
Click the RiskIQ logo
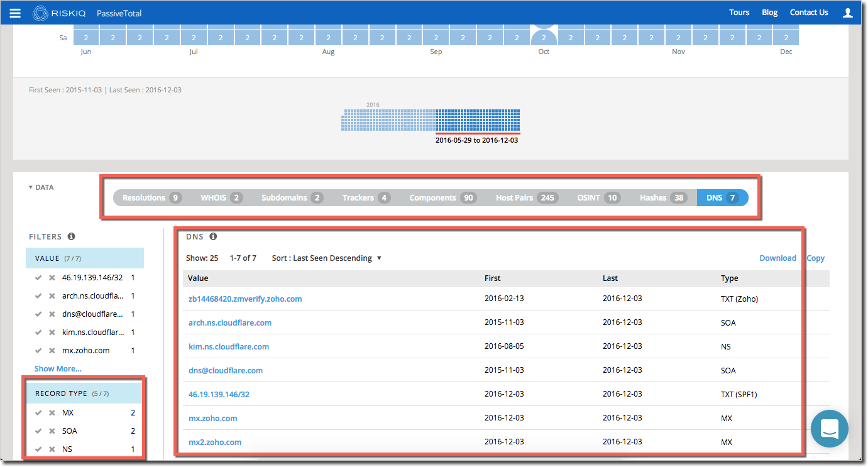point(58,13)
